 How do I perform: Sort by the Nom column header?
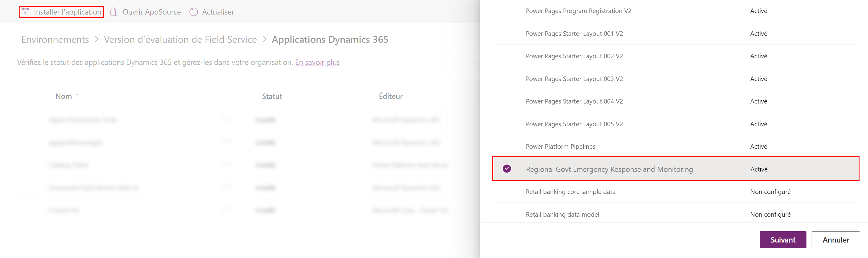[64, 97]
